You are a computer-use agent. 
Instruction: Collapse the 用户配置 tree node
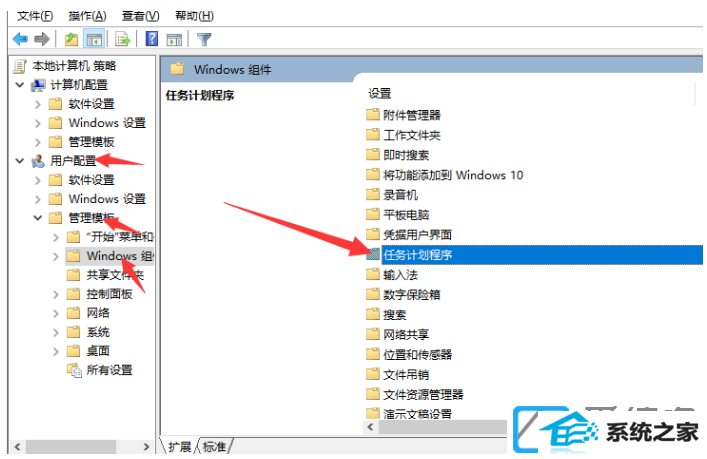click(x=19, y=161)
